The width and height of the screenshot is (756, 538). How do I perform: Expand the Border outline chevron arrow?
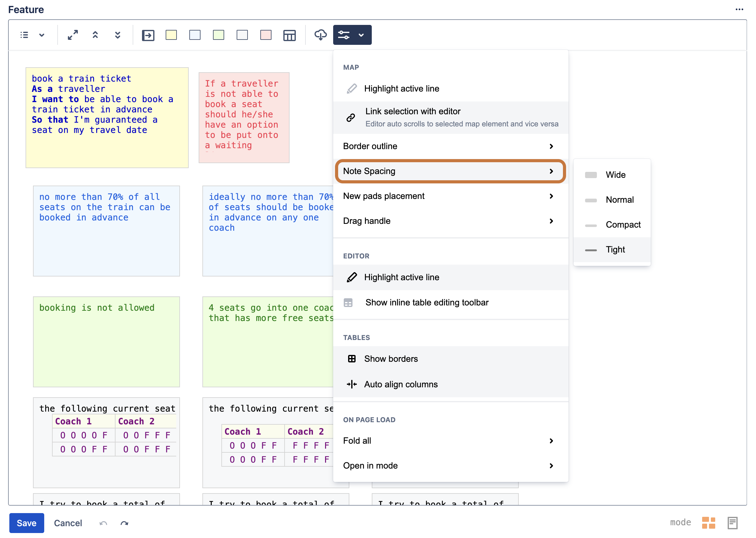coord(551,146)
